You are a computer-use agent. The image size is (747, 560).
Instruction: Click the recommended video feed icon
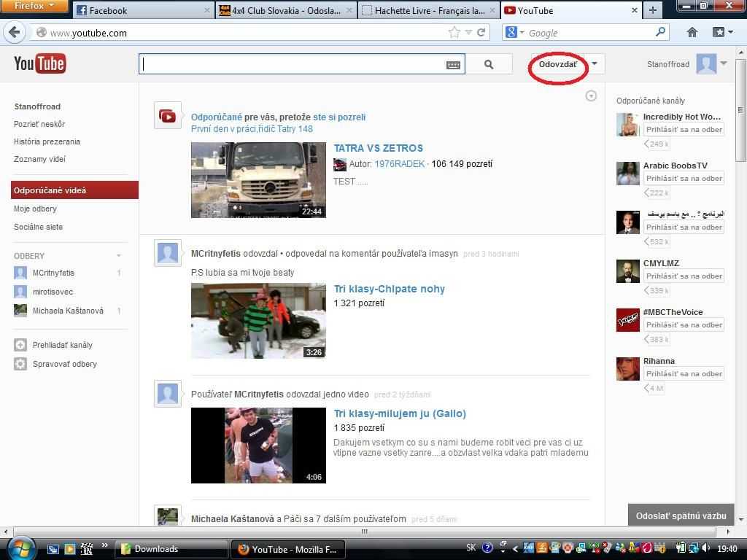(x=167, y=116)
